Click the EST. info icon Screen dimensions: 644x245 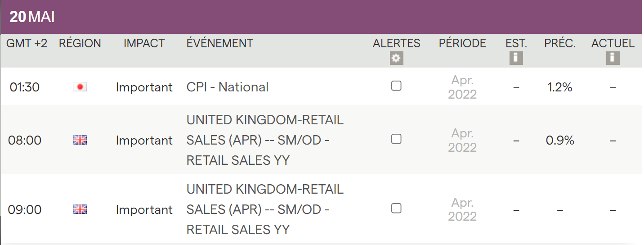(x=516, y=58)
